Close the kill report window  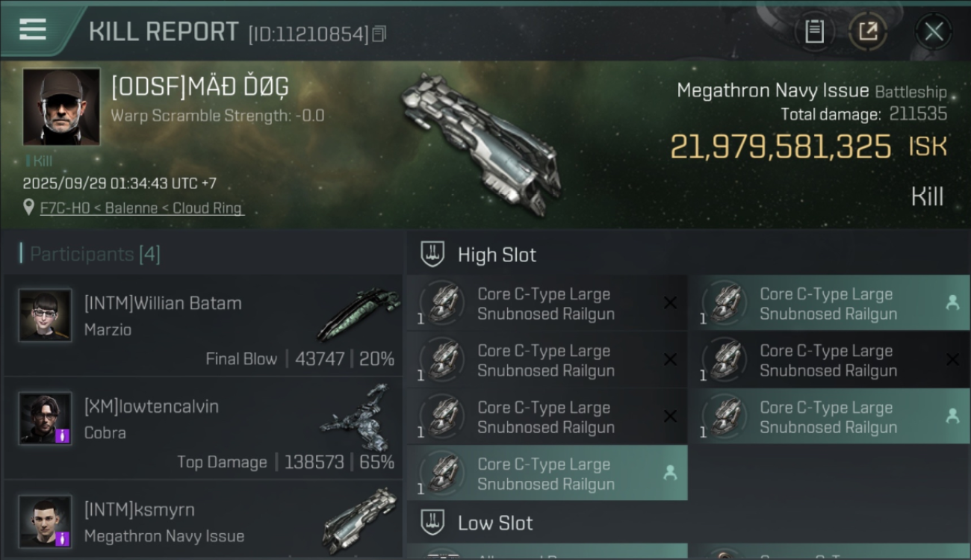pos(934,31)
